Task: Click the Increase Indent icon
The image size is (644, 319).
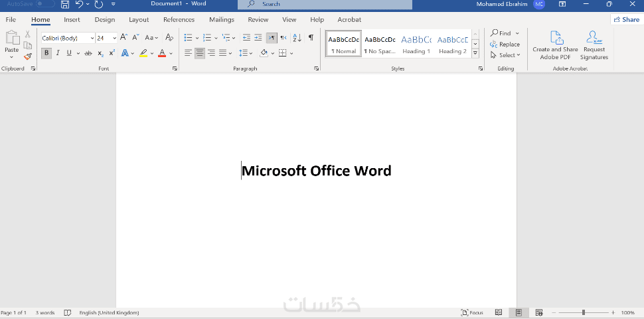Action: 258,38
